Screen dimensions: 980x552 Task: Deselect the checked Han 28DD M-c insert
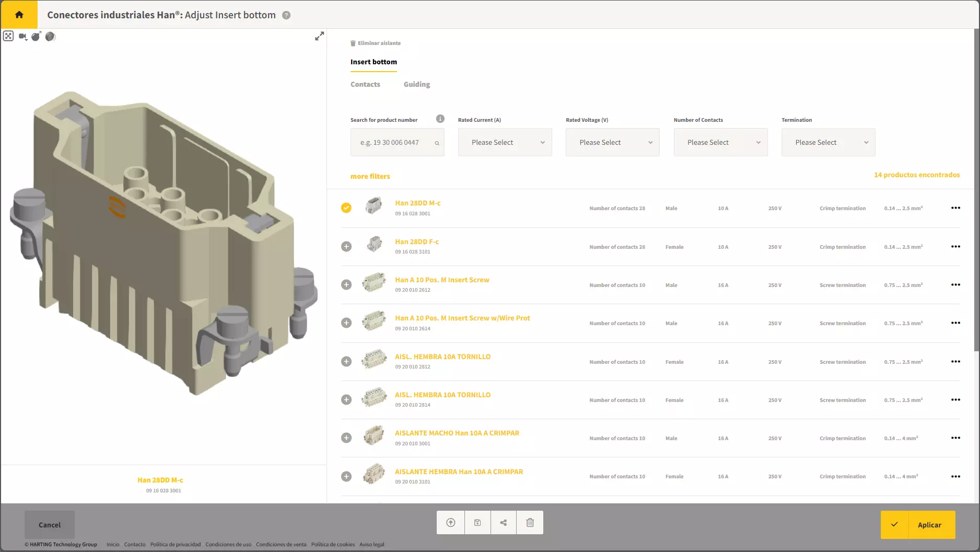pyautogui.click(x=346, y=208)
